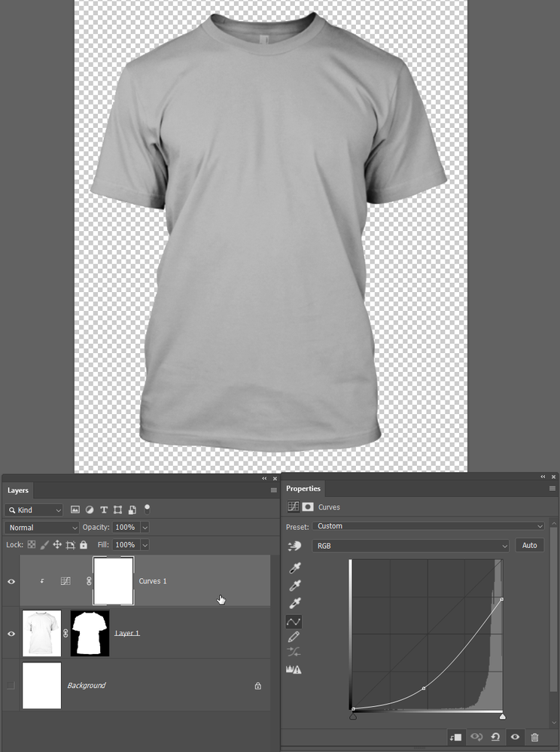The width and height of the screenshot is (560, 752).
Task: Choose the draw curve pencil tool
Action: click(294, 637)
